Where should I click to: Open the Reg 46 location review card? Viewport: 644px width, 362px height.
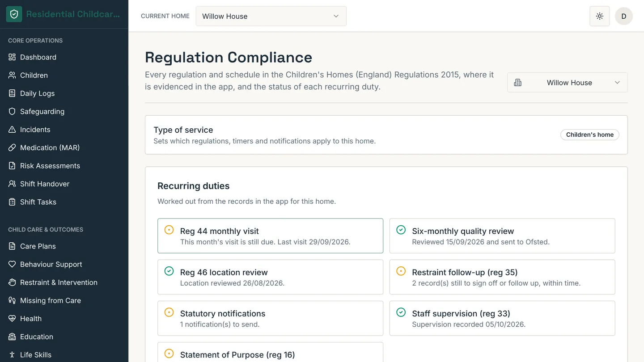[270, 277]
